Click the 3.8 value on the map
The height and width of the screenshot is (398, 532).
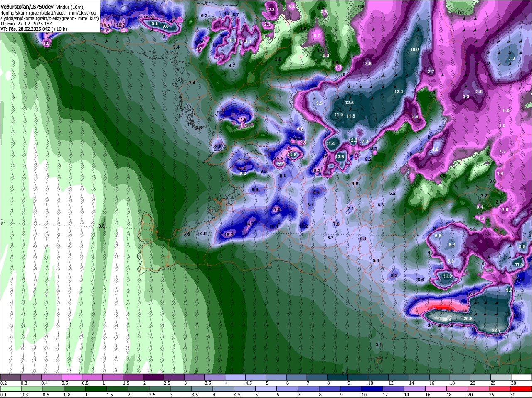pos(198,128)
